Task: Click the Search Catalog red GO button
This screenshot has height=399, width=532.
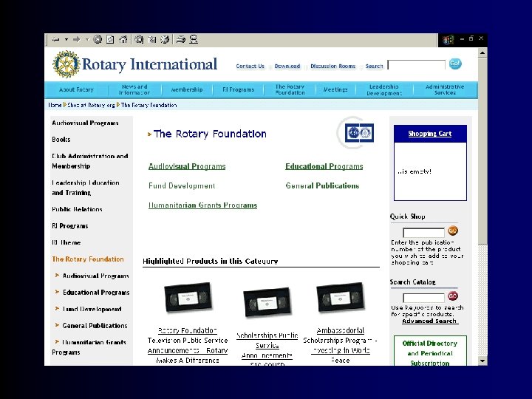Action: pyautogui.click(x=453, y=296)
